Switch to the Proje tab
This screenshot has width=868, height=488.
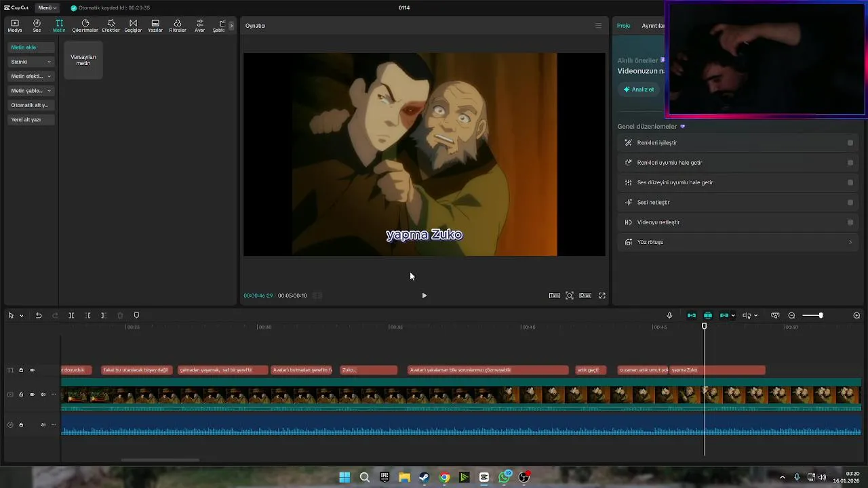623,26
